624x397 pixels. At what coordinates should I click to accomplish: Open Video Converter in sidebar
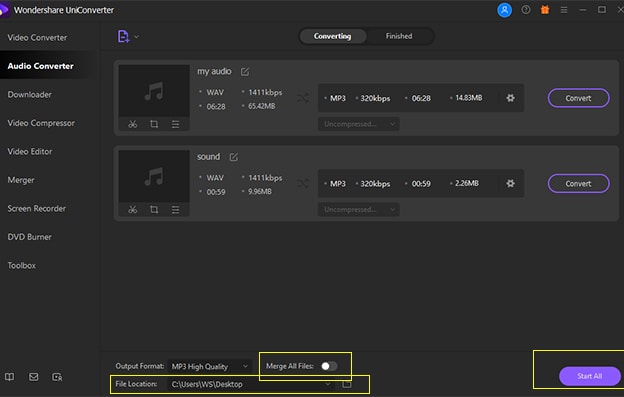37,38
